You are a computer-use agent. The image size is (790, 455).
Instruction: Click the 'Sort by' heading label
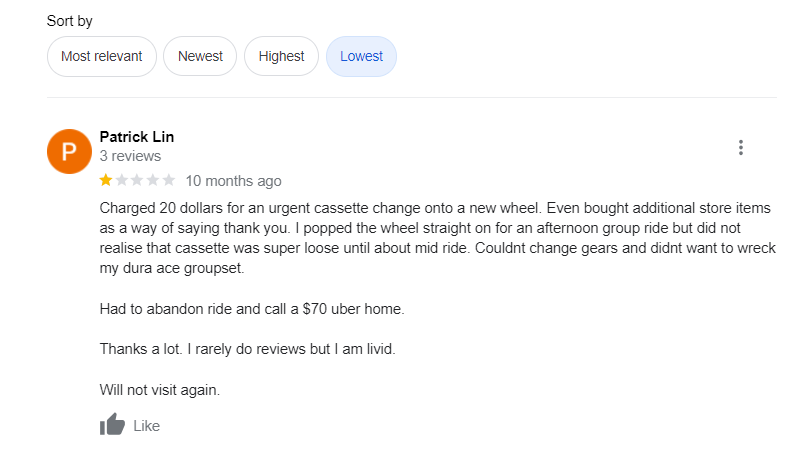pyautogui.click(x=70, y=21)
